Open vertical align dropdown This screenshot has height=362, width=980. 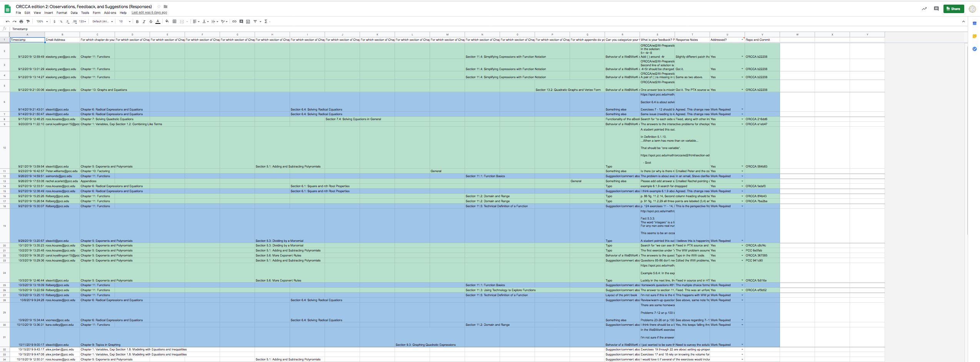pos(206,22)
